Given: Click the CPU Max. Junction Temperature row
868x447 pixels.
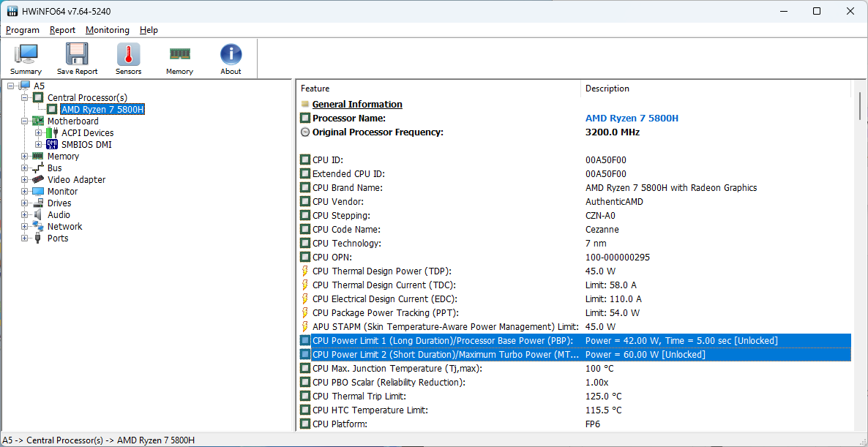Looking at the screenshot, I should 574,369.
